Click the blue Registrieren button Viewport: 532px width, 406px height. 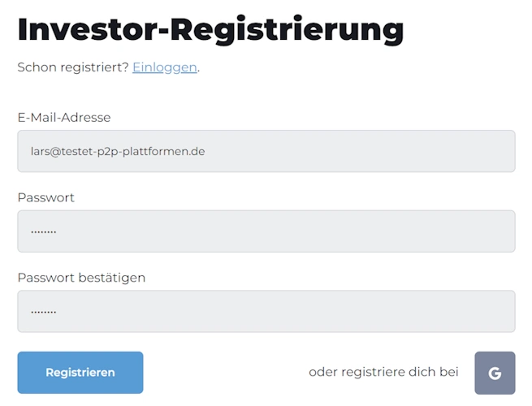click(x=80, y=373)
